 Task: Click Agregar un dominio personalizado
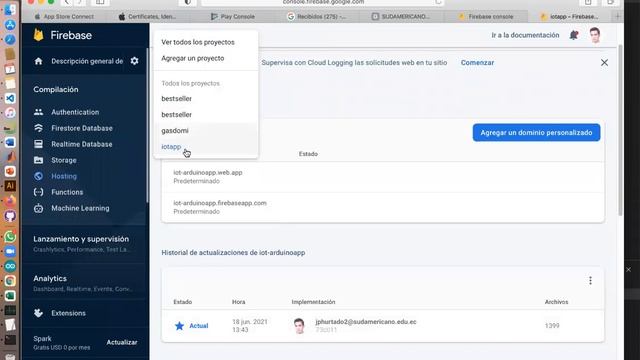click(x=536, y=133)
